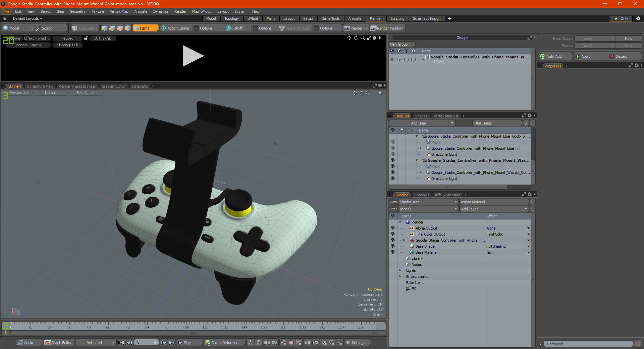
Task: Open the Render Window
Action: point(387,28)
